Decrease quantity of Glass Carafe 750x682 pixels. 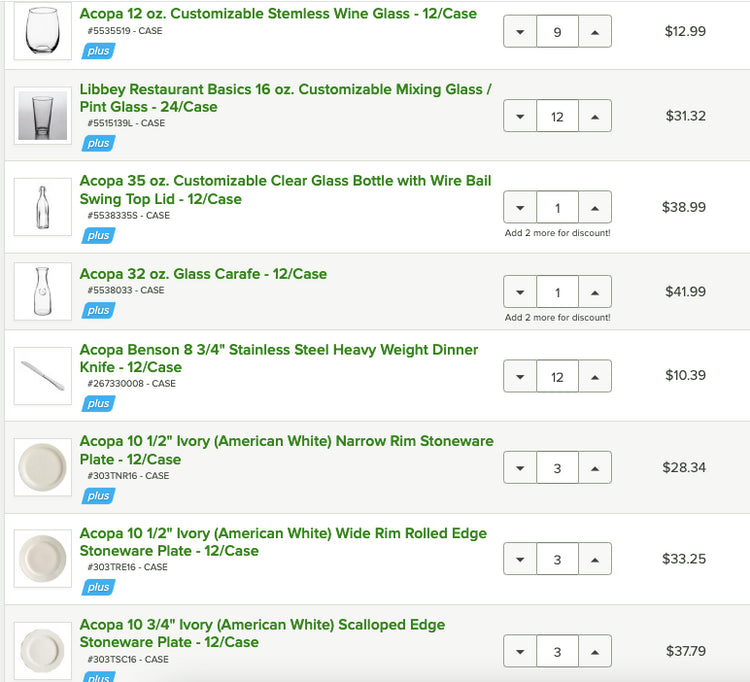tap(520, 293)
